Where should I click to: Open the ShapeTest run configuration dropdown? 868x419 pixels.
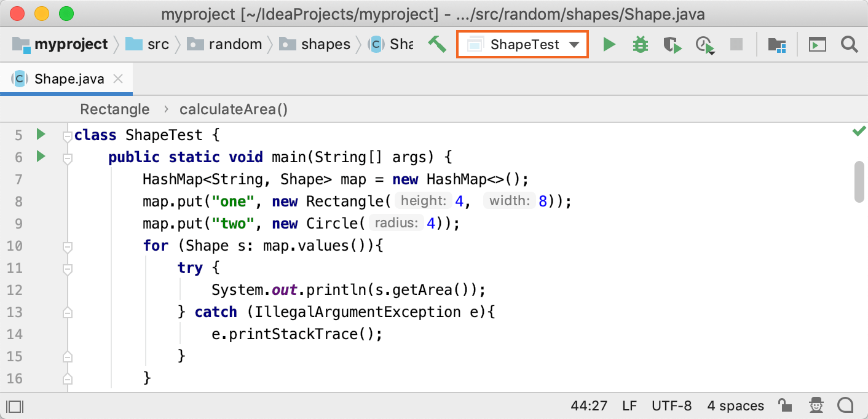pos(523,44)
